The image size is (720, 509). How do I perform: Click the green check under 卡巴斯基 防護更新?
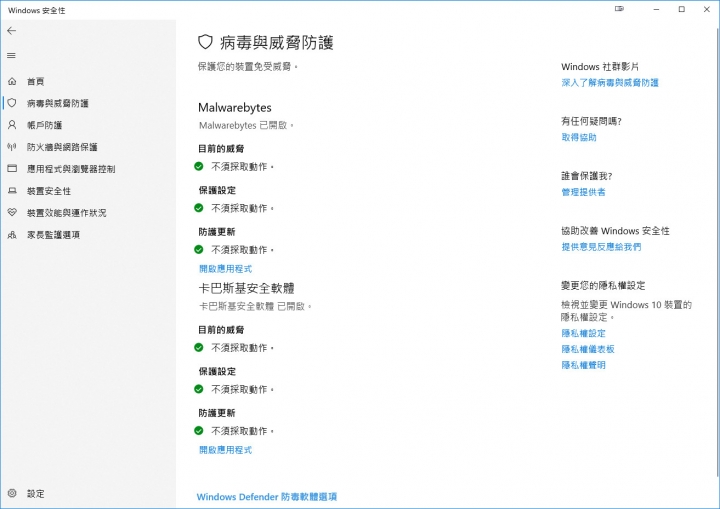199,430
